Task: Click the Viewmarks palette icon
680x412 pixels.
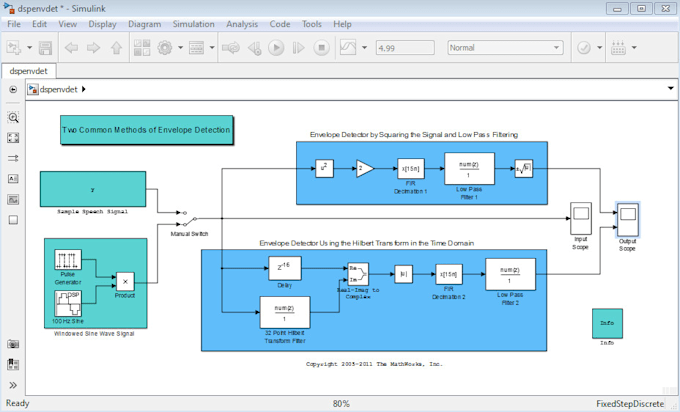Action: click(13, 364)
